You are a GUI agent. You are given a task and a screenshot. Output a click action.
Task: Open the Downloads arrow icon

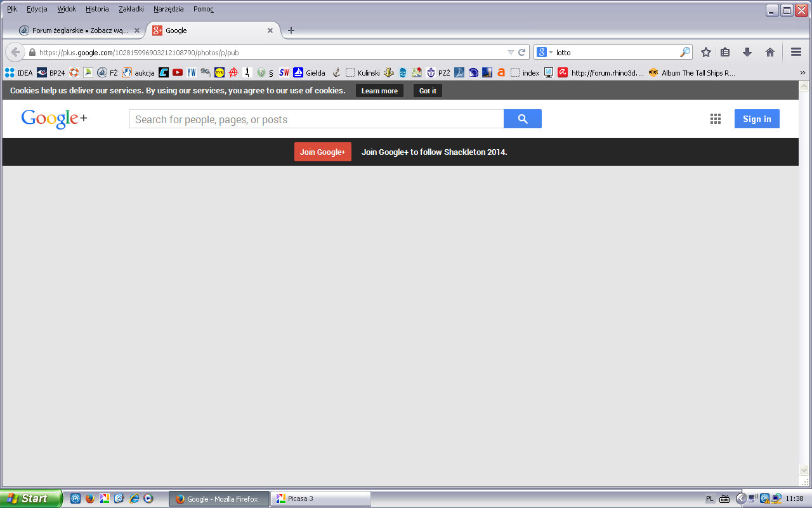click(x=747, y=52)
